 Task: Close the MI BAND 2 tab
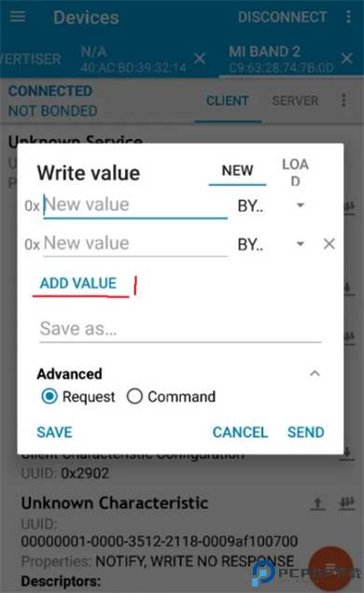pyautogui.click(x=346, y=58)
